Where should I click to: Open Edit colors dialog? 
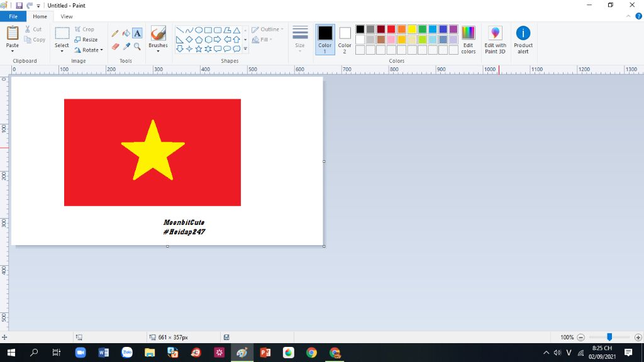[468, 40]
